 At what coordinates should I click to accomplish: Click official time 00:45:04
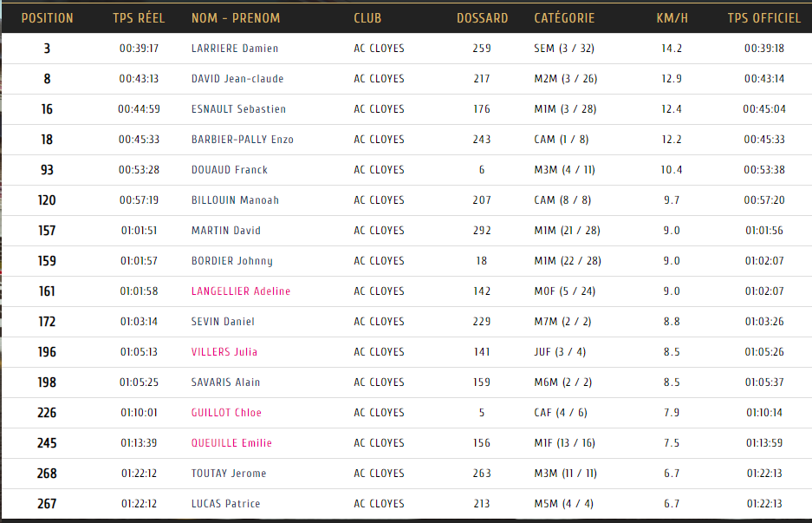click(x=764, y=109)
